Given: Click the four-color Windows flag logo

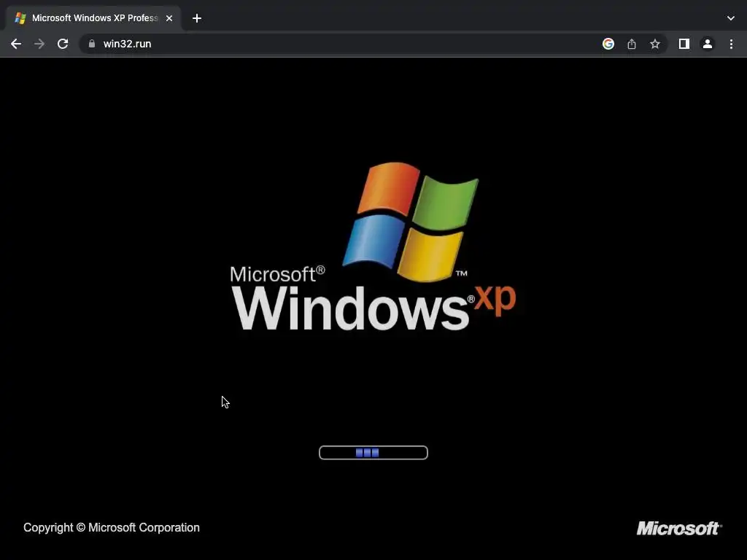Looking at the screenshot, I should click(410, 222).
